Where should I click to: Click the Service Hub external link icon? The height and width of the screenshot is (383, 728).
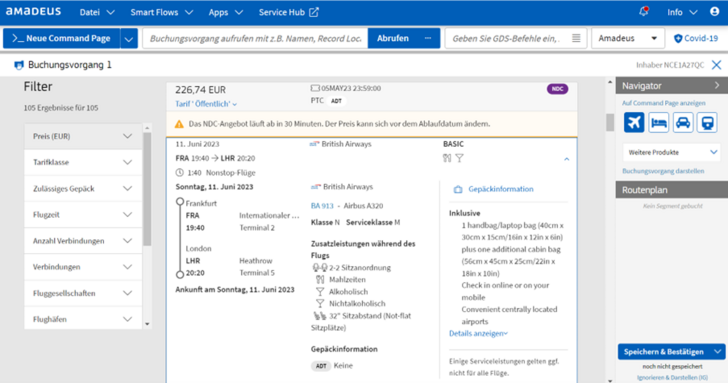pos(314,12)
